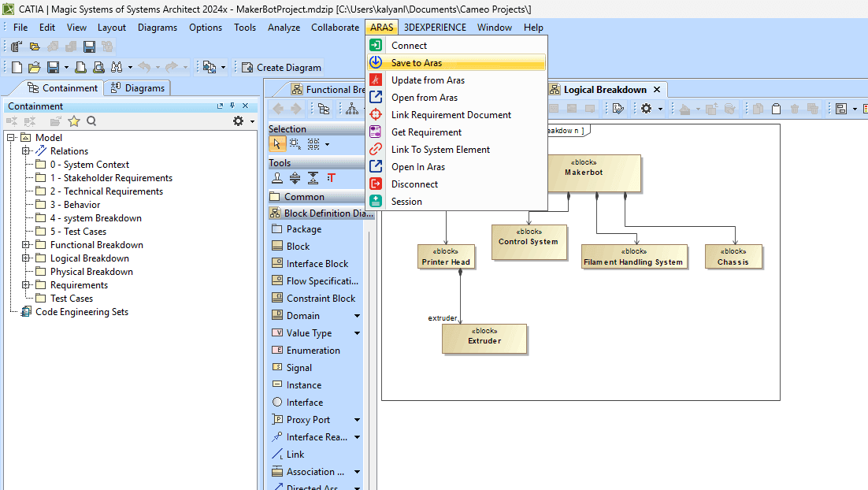The image size is (868, 490).
Task: Select the Chassis block in diagram
Action: 733,257
